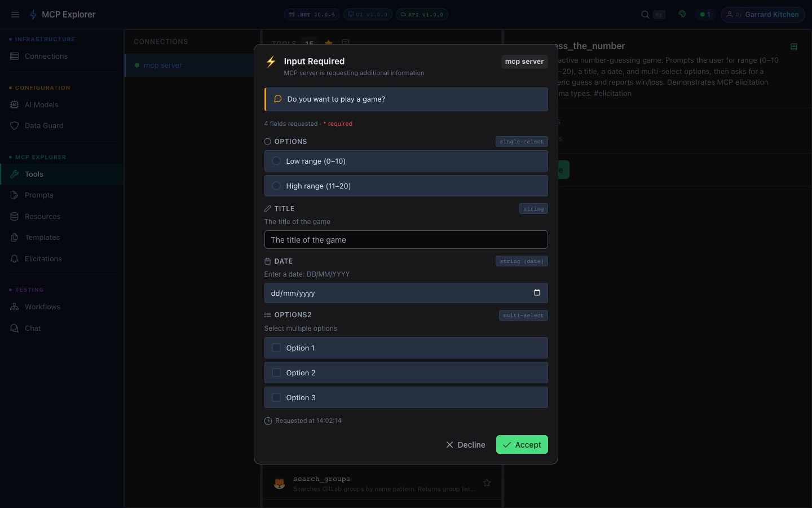Image resolution: width=812 pixels, height=508 pixels.
Task: Open the Prompts section in the sidebar
Action: point(14,195)
